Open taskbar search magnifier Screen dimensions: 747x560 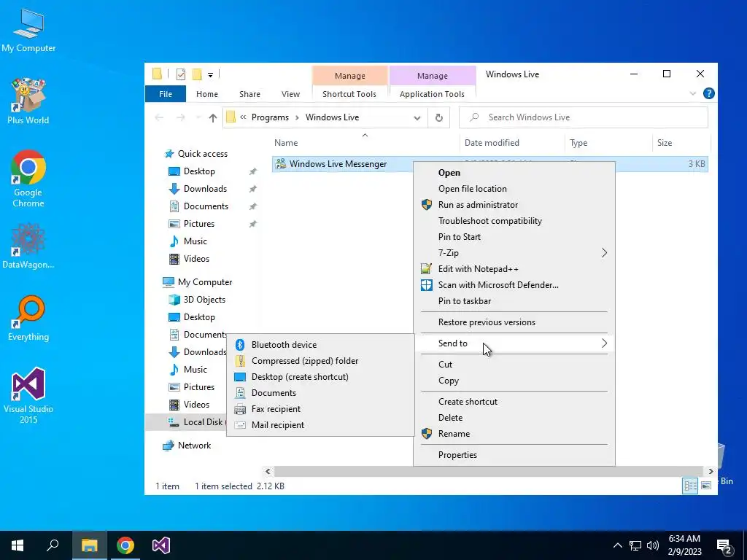(x=53, y=545)
